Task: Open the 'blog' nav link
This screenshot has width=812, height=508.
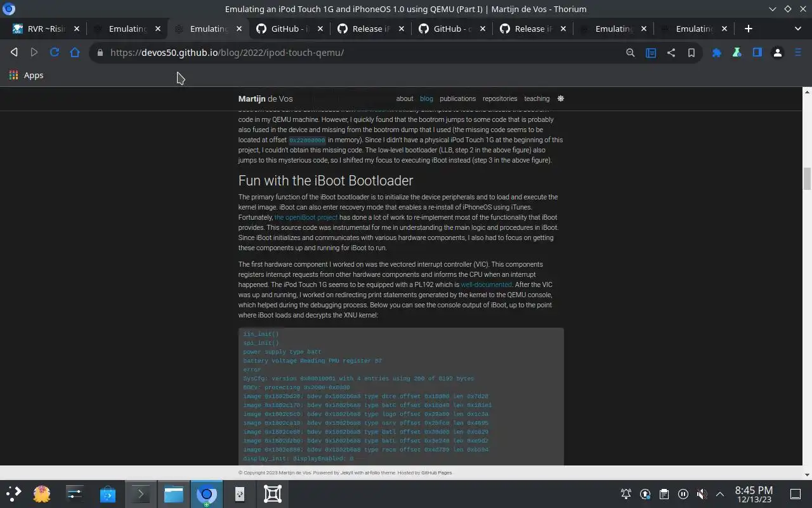Action: tap(426, 98)
